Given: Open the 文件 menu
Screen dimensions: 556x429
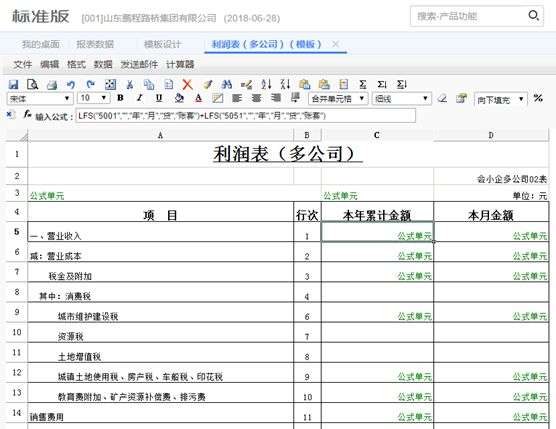Looking at the screenshot, I should (x=23, y=65).
